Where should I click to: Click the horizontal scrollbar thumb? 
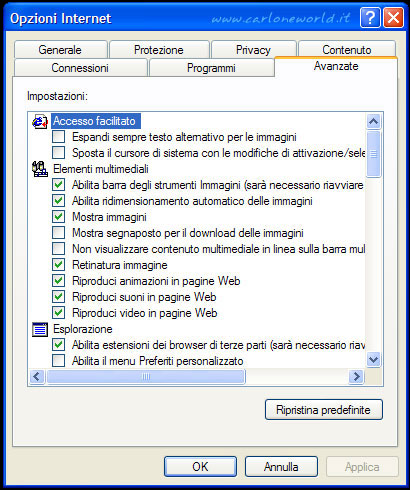click(x=146, y=377)
